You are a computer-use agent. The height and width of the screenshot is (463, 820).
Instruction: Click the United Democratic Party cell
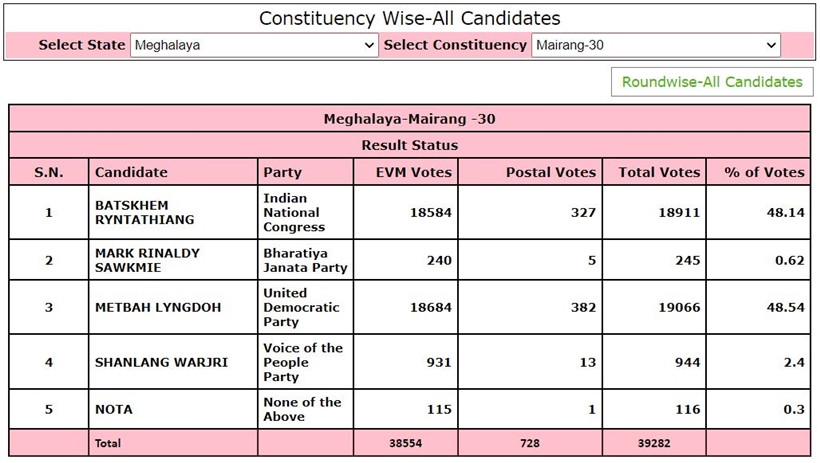point(305,308)
